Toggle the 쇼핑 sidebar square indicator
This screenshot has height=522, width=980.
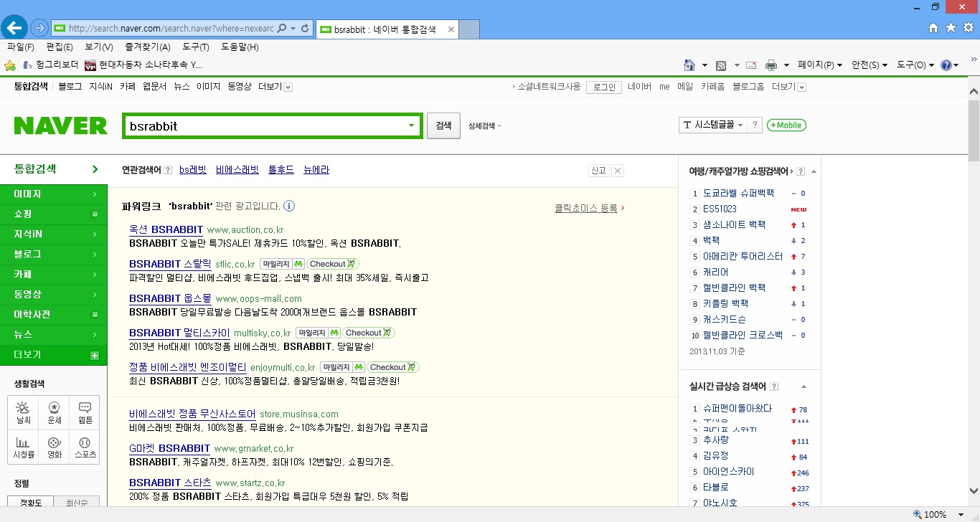click(x=95, y=214)
